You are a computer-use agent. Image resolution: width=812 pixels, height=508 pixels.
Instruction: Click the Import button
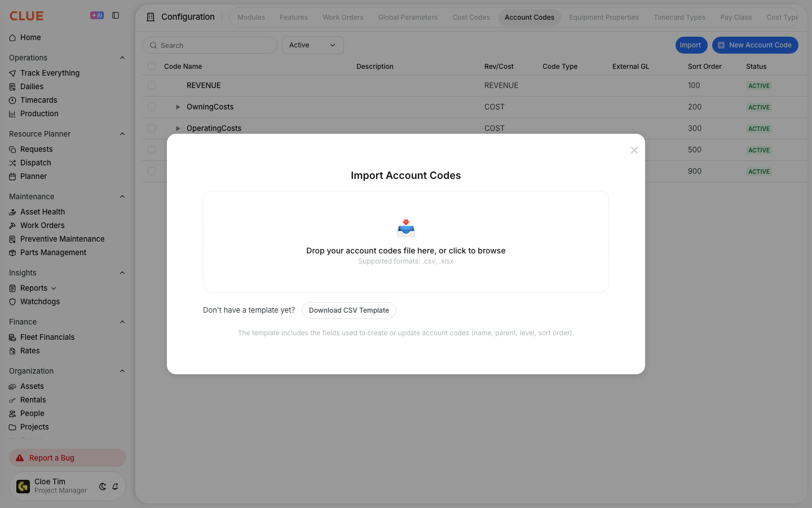(x=691, y=45)
